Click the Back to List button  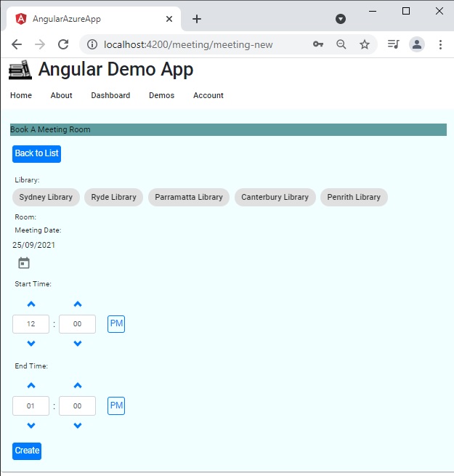(37, 154)
